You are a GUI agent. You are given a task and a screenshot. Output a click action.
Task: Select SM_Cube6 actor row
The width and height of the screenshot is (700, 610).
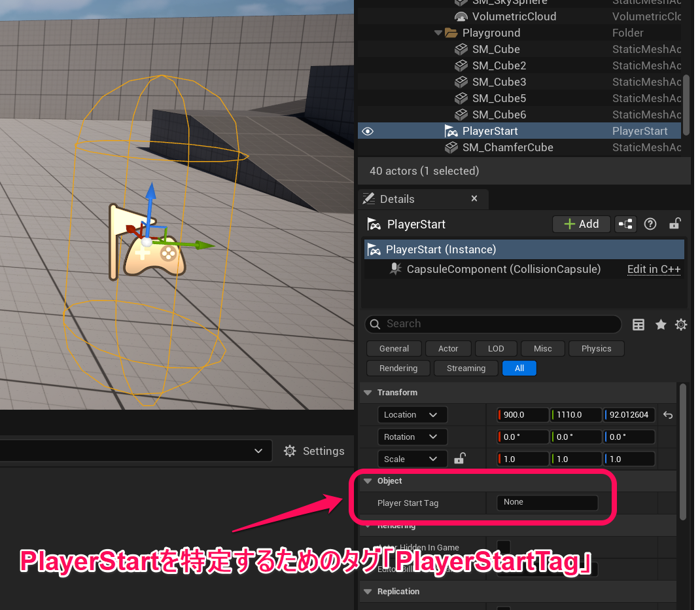pyautogui.click(x=519, y=115)
